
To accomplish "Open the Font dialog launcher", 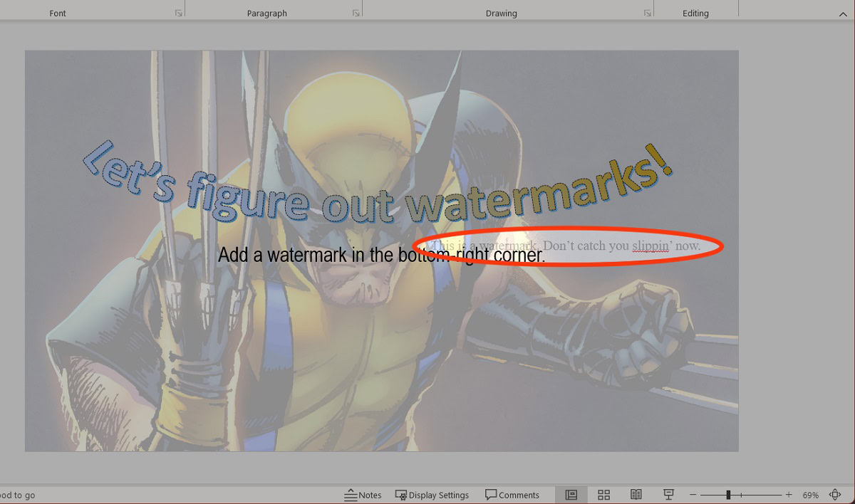I will click(178, 14).
